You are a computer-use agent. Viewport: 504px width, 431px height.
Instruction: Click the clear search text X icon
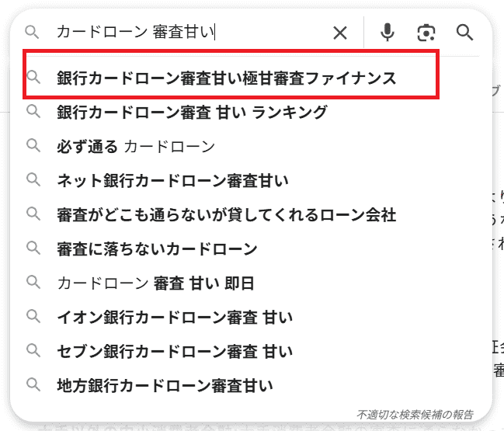[340, 33]
